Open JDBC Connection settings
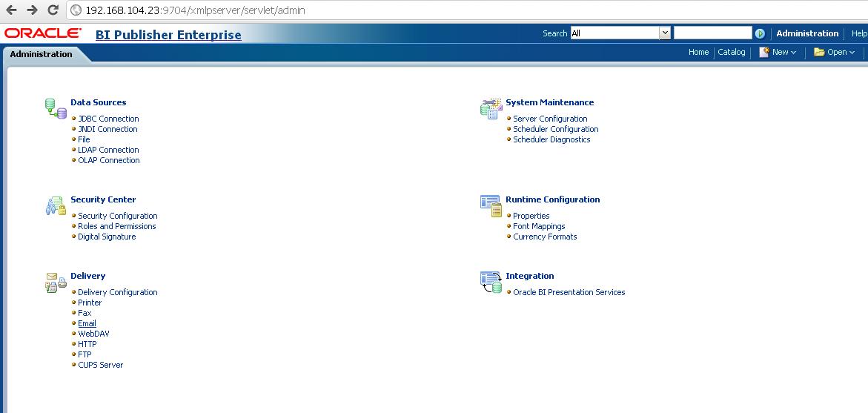Image resolution: width=868 pixels, height=413 pixels. (x=108, y=119)
